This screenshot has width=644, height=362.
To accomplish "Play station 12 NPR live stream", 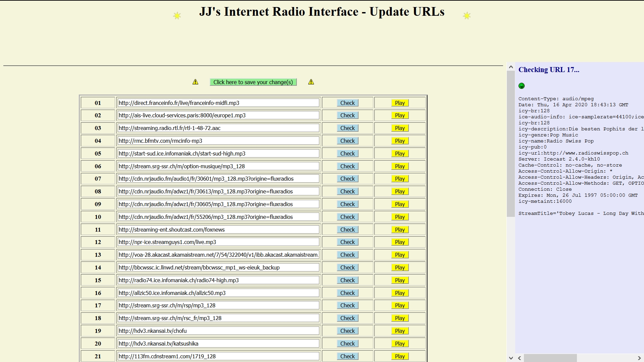I will [400, 242].
